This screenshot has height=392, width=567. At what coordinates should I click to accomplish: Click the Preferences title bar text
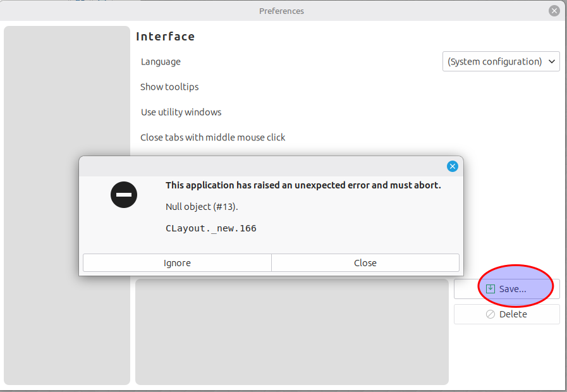[x=281, y=11]
